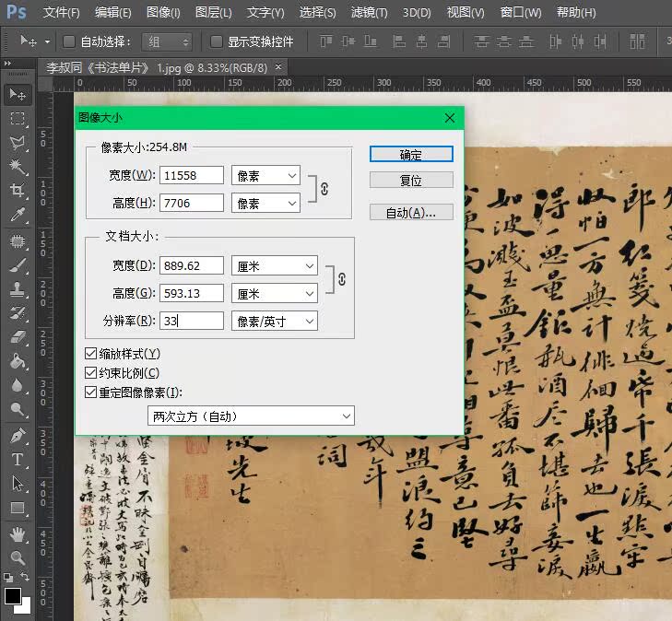Image resolution: width=672 pixels, height=621 pixels.
Task: Open pixel width unit dropdown
Action: coord(265,176)
